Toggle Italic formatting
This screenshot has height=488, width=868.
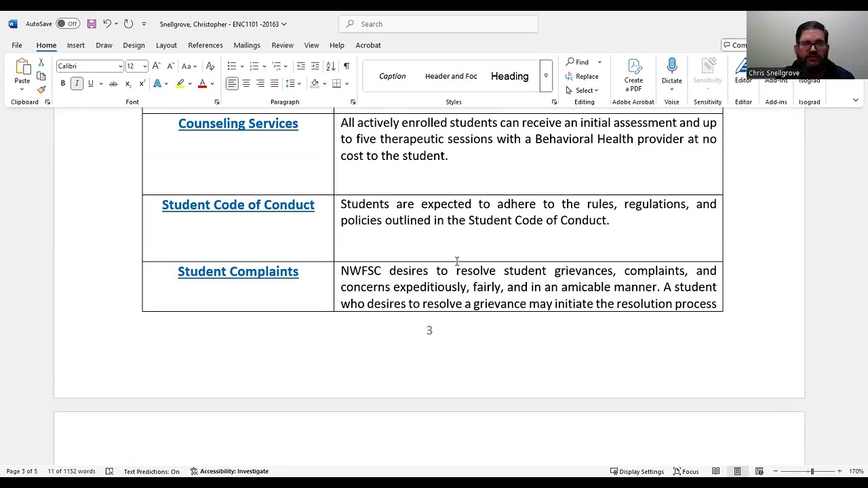click(77, 83)
